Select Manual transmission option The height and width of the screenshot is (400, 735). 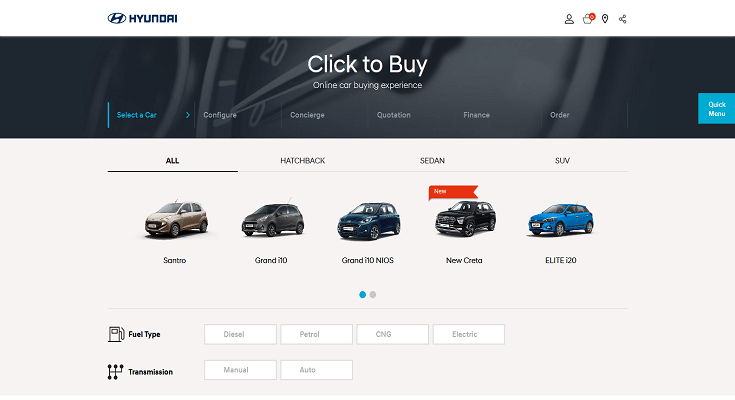240,370
